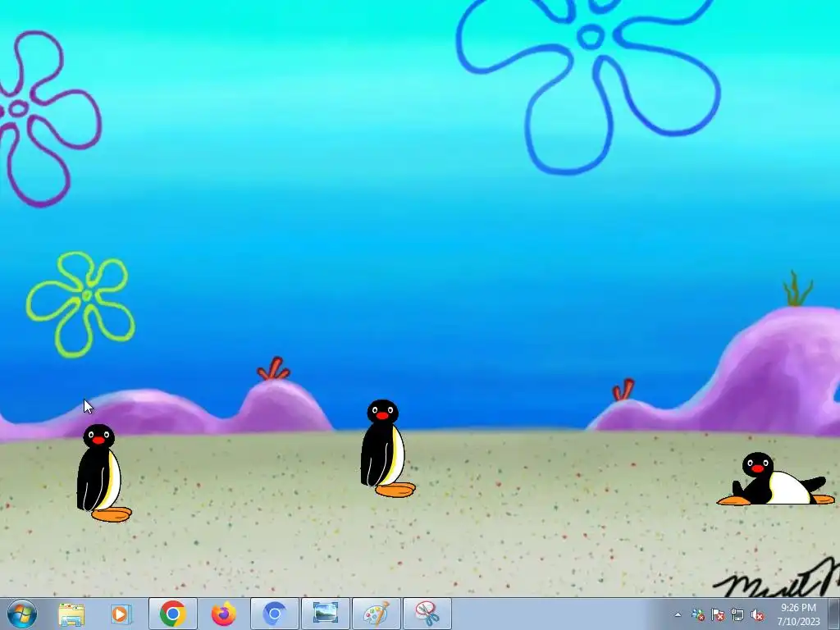Switch to the landscape picture viewer taskbar button

click(x=325, y=614)
